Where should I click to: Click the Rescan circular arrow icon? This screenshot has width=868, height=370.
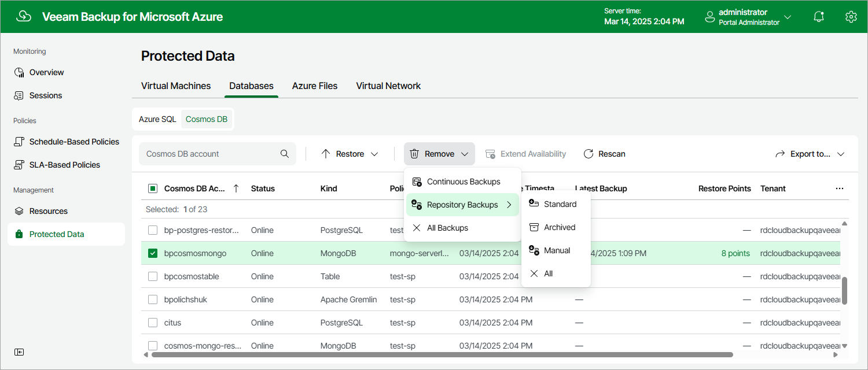(589, 154)
